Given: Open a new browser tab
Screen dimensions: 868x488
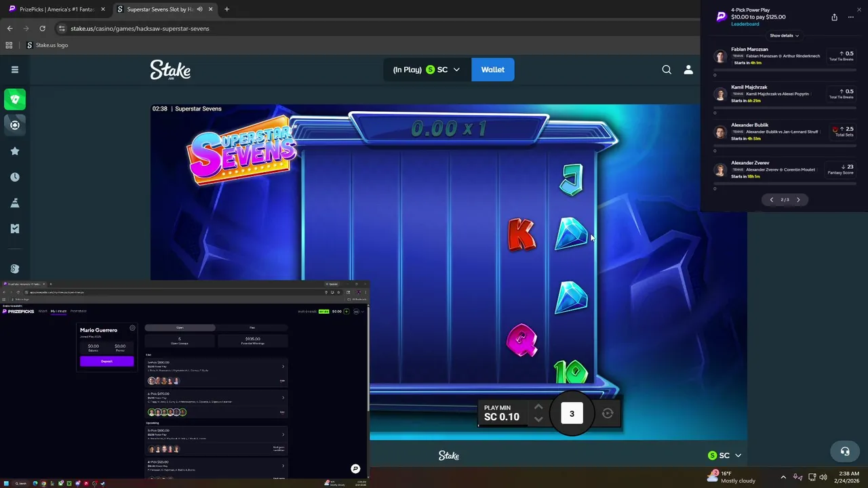Looking at the screenshot, I should (x=226, y=9).
